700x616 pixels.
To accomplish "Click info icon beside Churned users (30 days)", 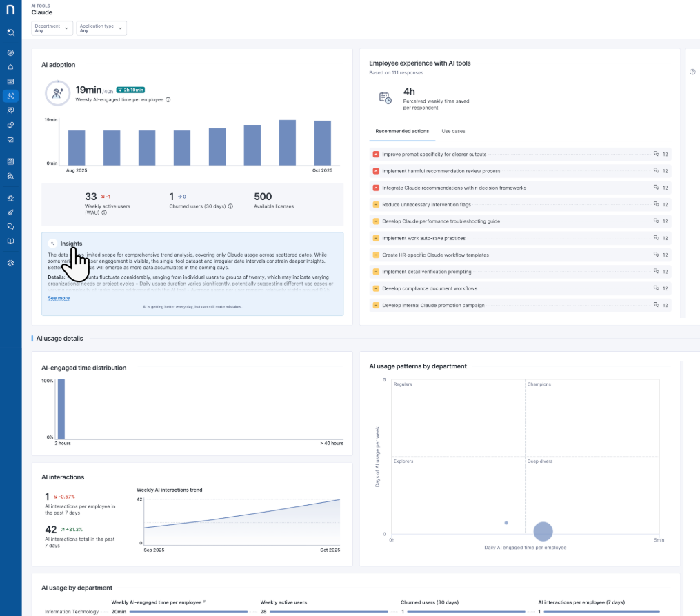I will 230,206.
